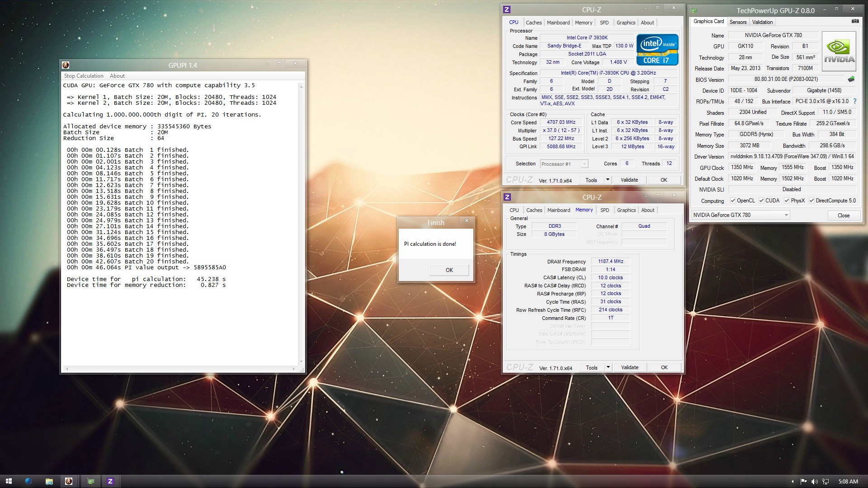Screen dimensions: 868x488
Task: Open the Mainboard tab in upper CPU-Z
Action: tap(558, 23)
